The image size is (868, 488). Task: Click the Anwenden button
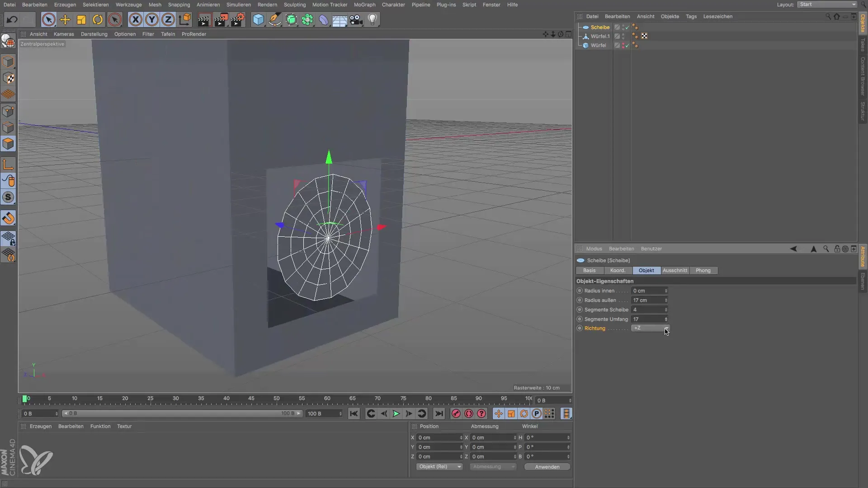coord(547,467)
